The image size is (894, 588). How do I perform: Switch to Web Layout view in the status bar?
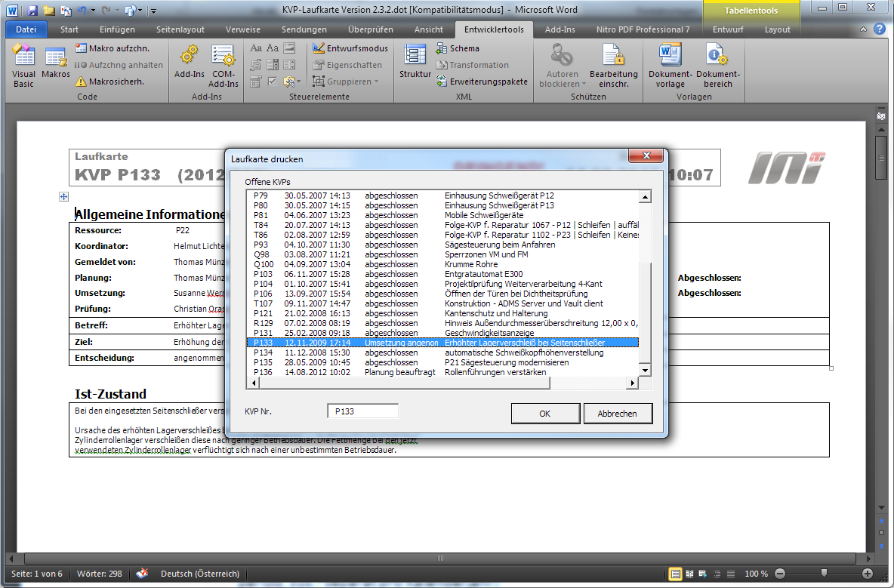703,574
